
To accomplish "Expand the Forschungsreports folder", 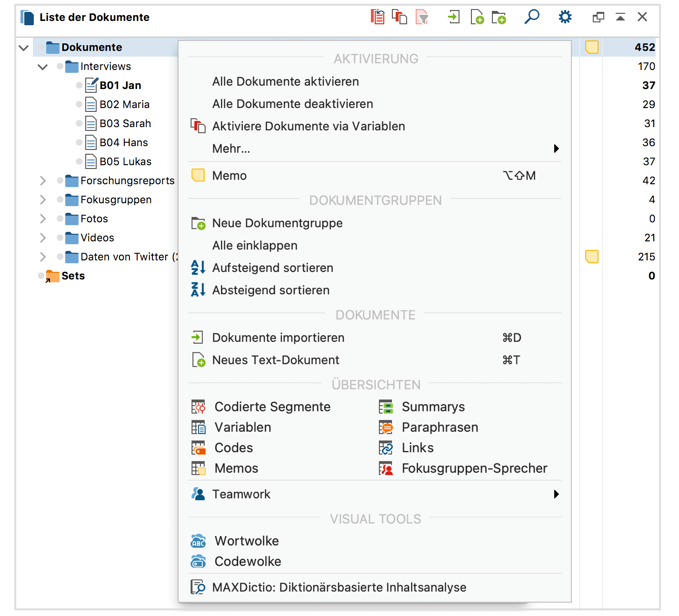I will tap(43, 180).
